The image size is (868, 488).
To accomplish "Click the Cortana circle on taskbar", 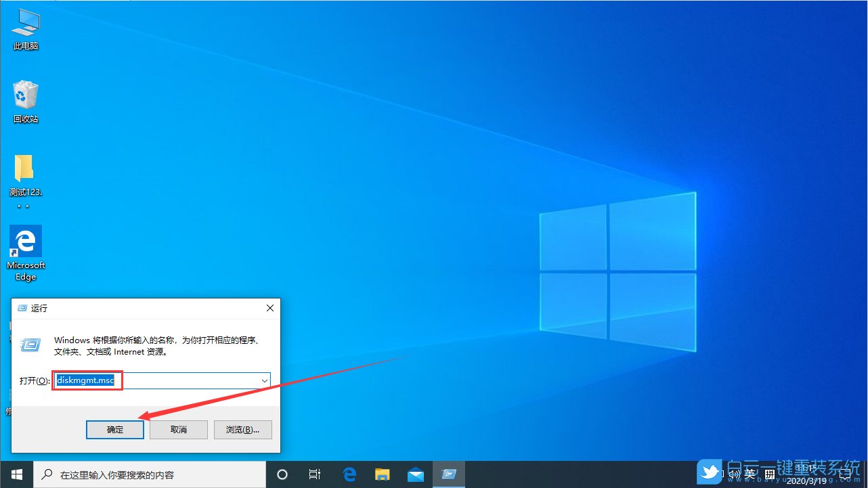I will pyautogui.click(x=282, y=474).
